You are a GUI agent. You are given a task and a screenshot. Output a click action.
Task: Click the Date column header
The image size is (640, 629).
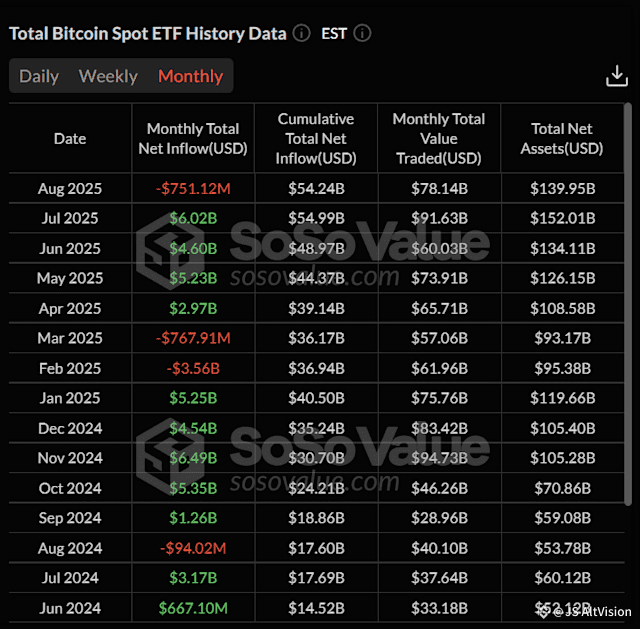[70, 139]
